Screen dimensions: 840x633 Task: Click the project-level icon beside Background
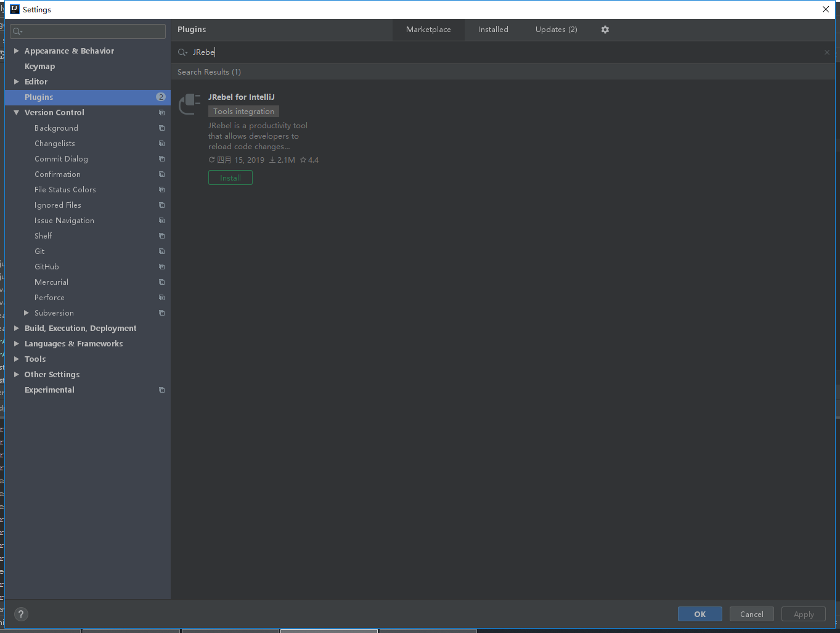coord(161,128)
